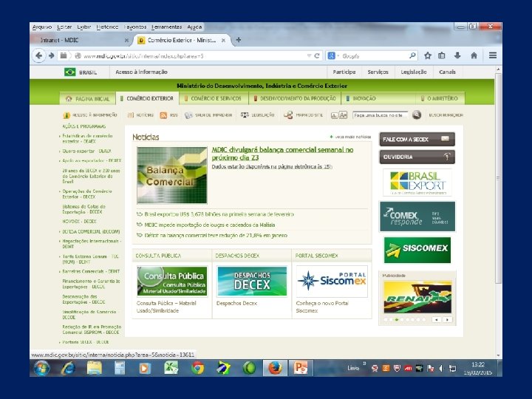Open the Siscomex green banner
Screen dimensions: 532x399
[x=417, y=250]
